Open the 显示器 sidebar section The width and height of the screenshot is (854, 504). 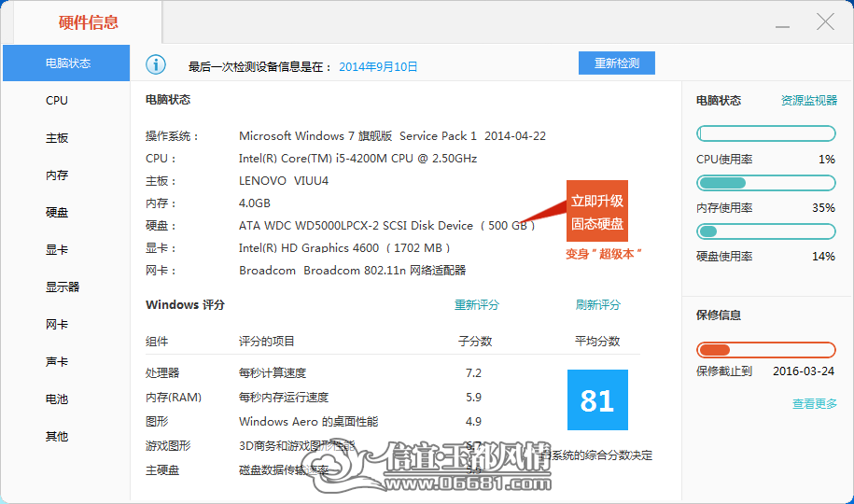[63, 287]
